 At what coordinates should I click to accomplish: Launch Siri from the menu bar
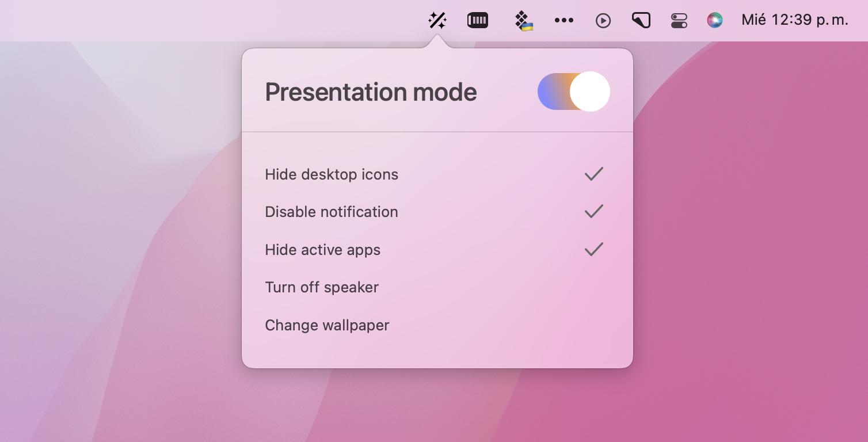coord(714,21)
